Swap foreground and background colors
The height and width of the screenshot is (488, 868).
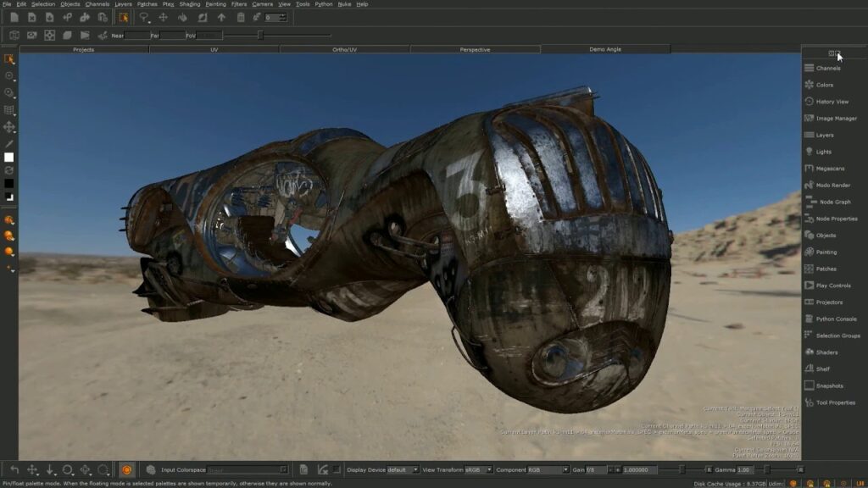8,170
